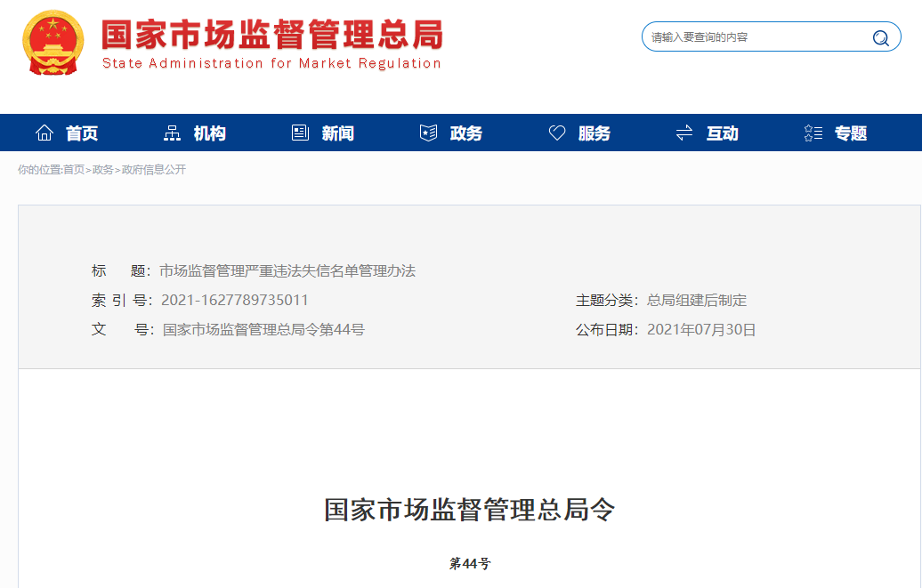
Task: Open the 服务 navigation item
Action: tap(594, 133)
